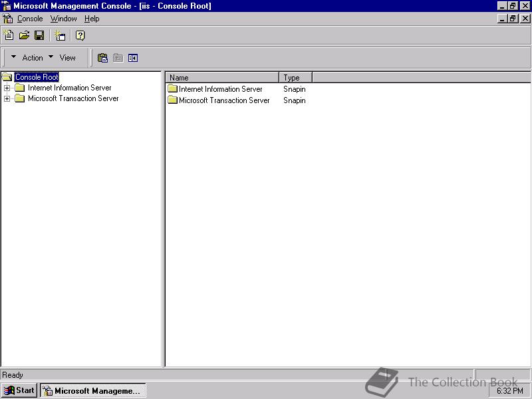
Task: Click Internet Information Server folder icon in tree
Action: click(20, 88)
